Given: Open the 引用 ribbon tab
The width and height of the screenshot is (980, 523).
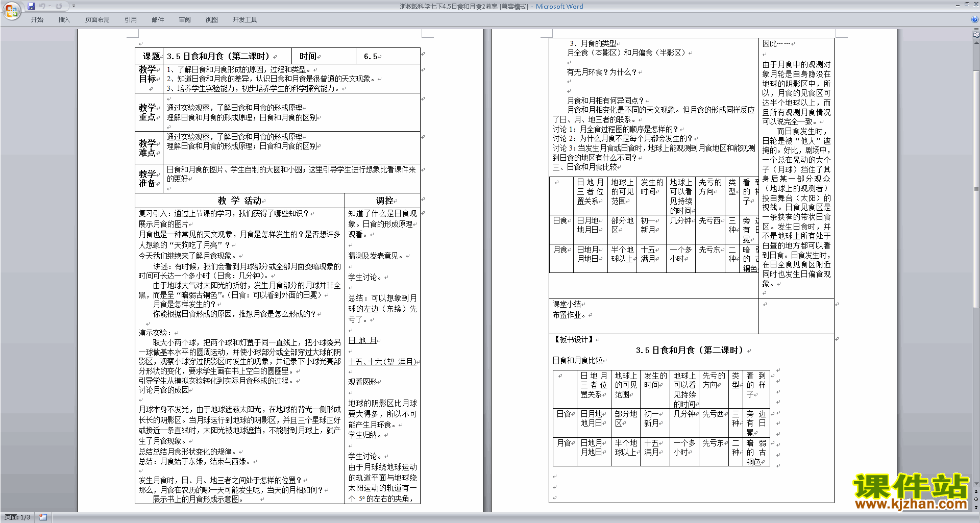Looking at the screenshot, I should (x=131, y=20).
